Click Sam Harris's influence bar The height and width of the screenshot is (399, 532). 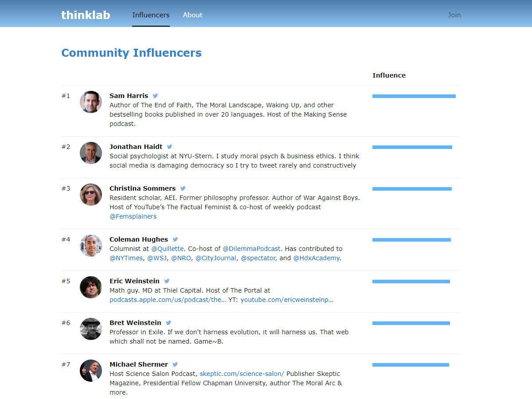414,96
